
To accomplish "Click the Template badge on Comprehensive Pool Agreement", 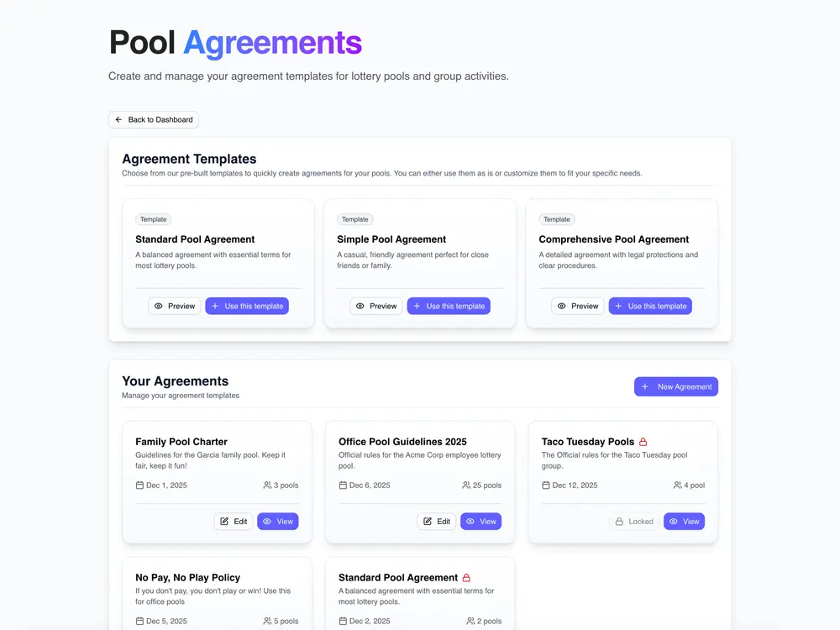I will pyautogui.click(x=557, y=219).
